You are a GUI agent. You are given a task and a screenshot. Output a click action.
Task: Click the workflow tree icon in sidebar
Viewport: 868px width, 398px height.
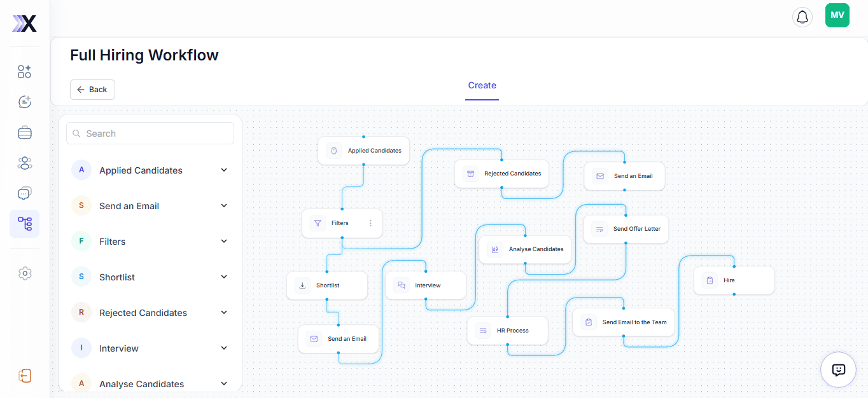25,224
